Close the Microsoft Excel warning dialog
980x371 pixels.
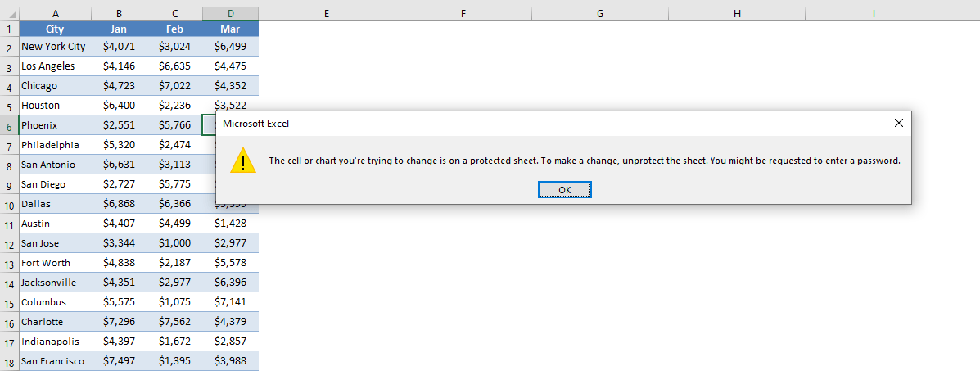pos(898,123)
